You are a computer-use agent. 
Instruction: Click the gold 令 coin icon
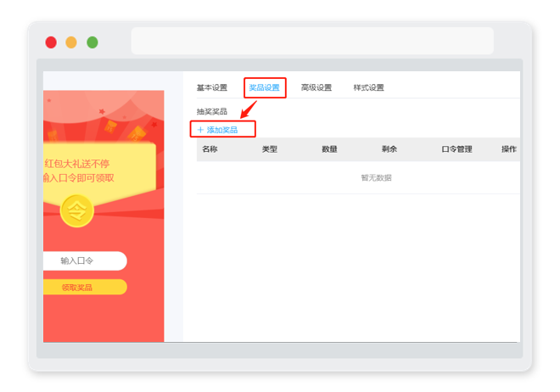[x=77, y=211]
